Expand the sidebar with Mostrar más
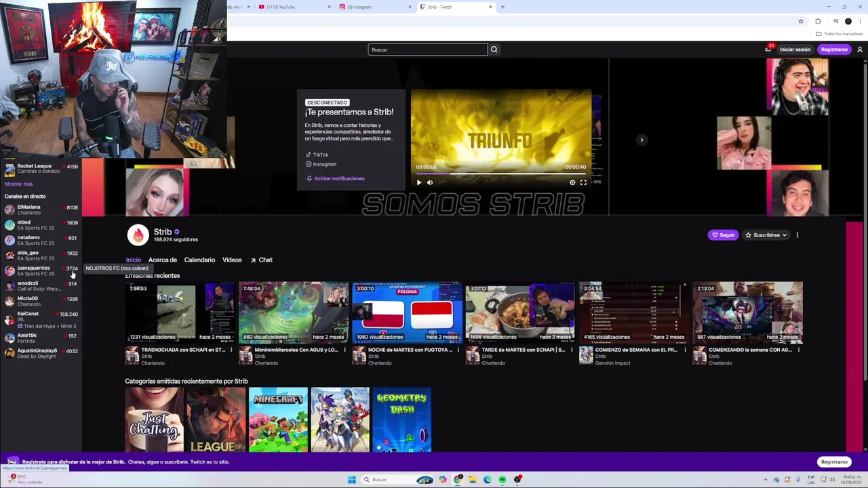Viewport: 868px width, 488px height. tap(18, 184)
